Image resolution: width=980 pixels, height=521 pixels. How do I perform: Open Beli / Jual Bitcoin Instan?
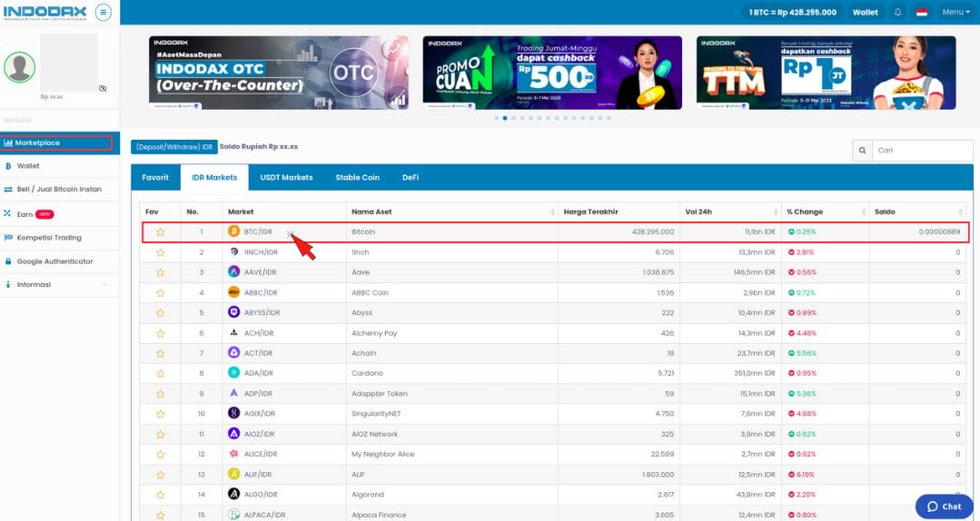point(59,190)
